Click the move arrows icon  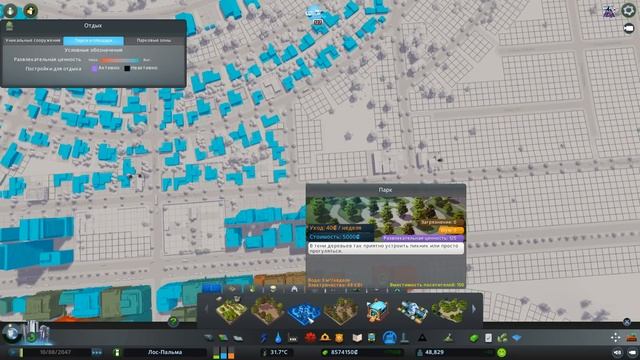(616, 338)
